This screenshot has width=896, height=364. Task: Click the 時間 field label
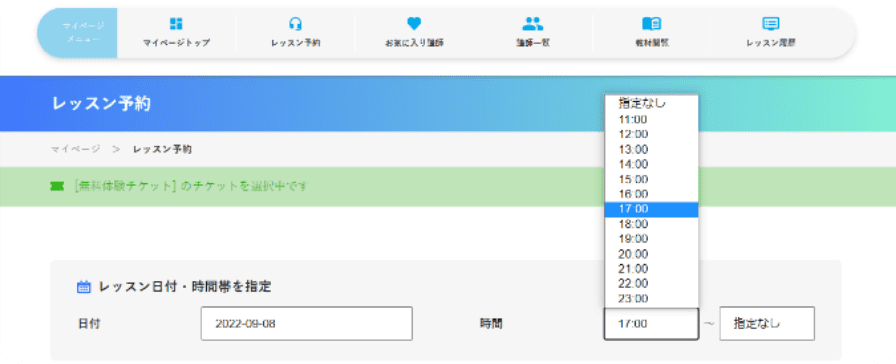coord(491,323)
